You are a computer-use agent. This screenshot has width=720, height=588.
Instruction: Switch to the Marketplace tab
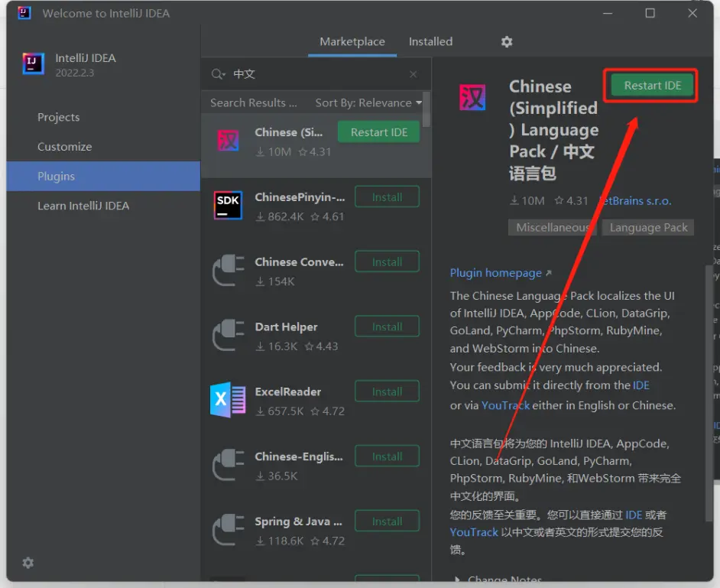click(x=352, y=42)
